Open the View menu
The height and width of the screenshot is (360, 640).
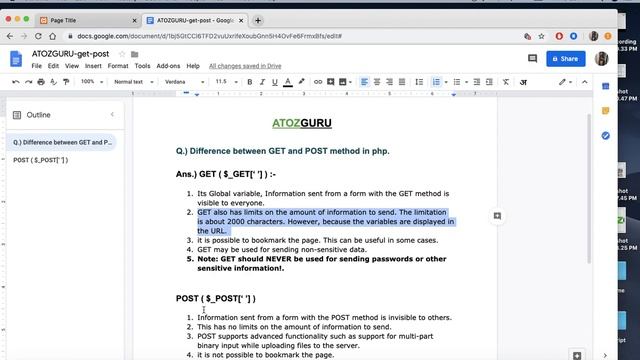(x=71, y=66)
